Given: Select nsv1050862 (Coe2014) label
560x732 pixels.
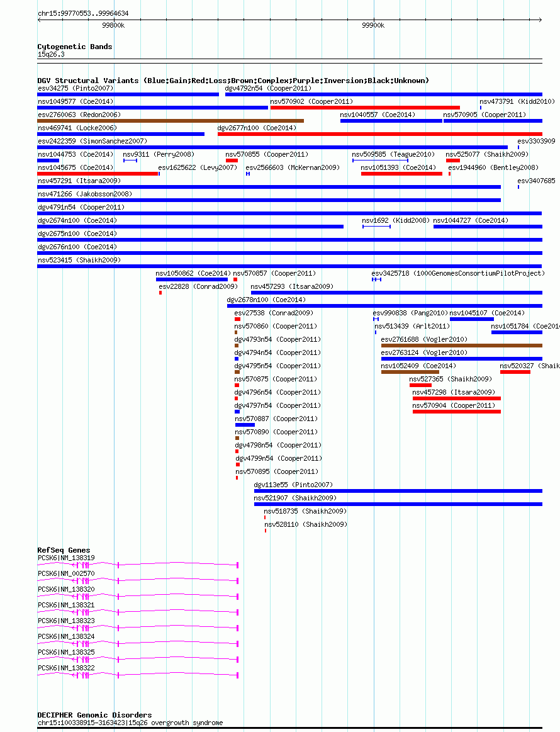Looking at the screenshot, I should [x=193, y=273].
